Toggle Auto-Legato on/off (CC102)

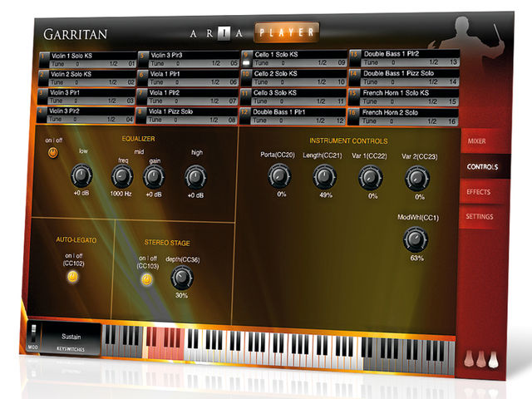click(72, 277)
